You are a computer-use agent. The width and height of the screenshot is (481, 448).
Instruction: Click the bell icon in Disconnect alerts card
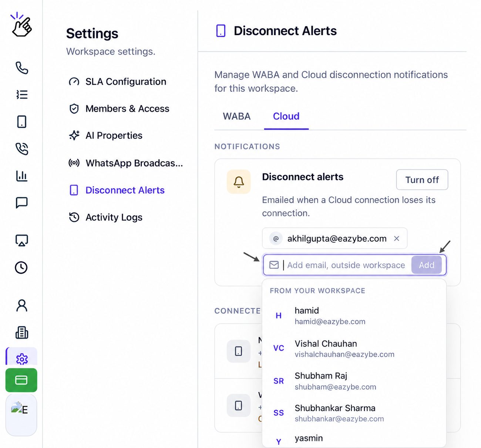(x=239, y=182)
